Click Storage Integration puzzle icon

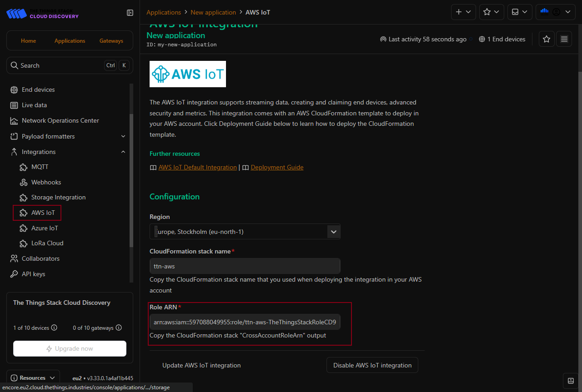24,198
